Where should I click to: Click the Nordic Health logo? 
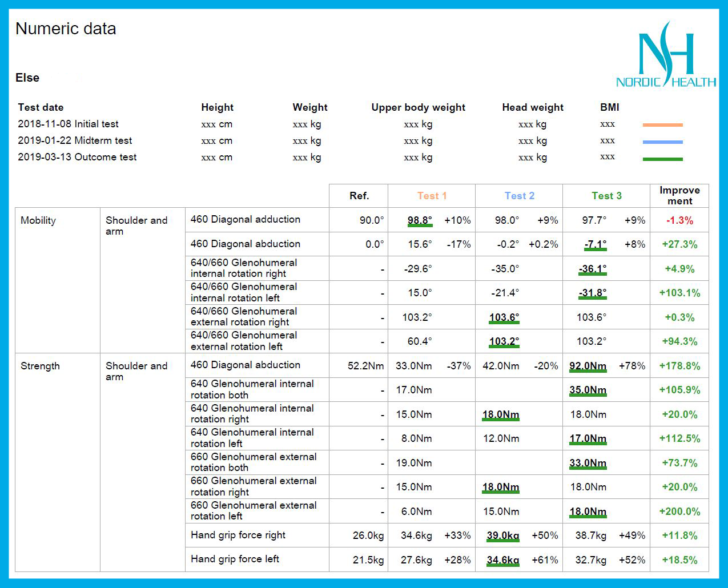tap(666, 55)
